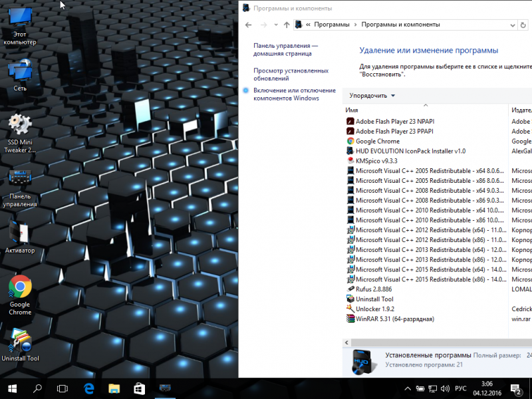Launch Microsoft Edge from the taskbar
This screenshot has height=399, width=532.
[x=89, y=388]
